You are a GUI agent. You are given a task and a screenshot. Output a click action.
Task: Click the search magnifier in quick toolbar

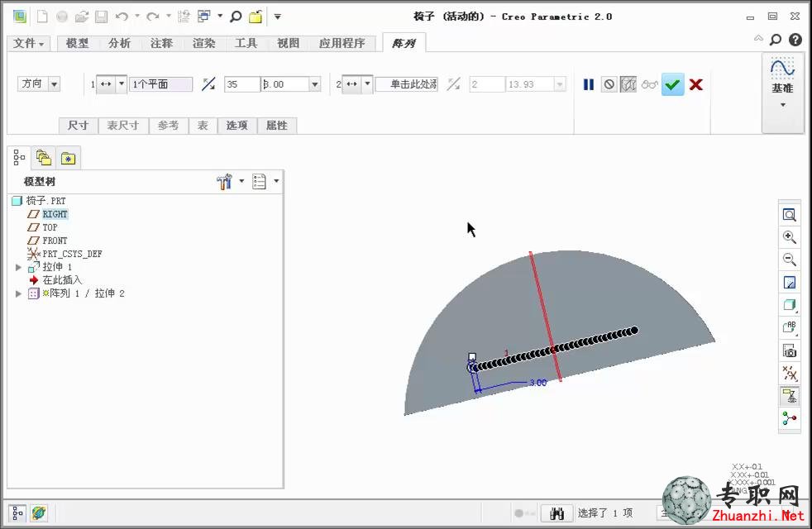(x=236, y=17)
